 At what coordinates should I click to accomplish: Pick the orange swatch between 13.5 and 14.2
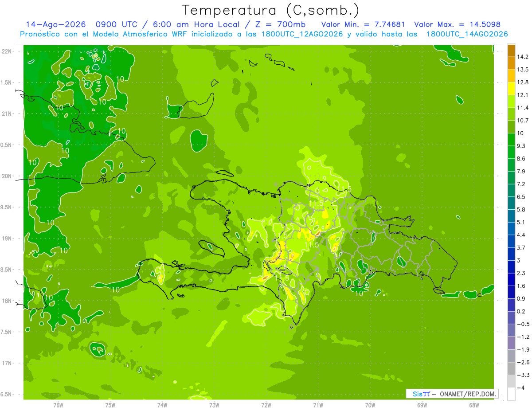(x=511, y=63)
